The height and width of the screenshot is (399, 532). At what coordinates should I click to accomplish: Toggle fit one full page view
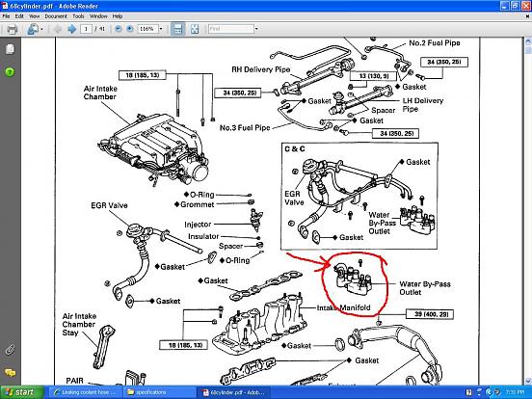tap(195, 29)
